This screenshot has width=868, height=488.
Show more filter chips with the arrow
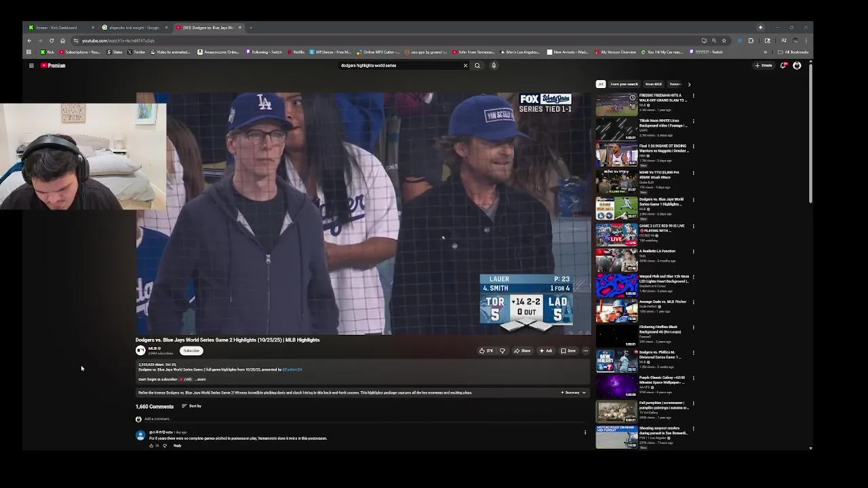coord(689,84)
